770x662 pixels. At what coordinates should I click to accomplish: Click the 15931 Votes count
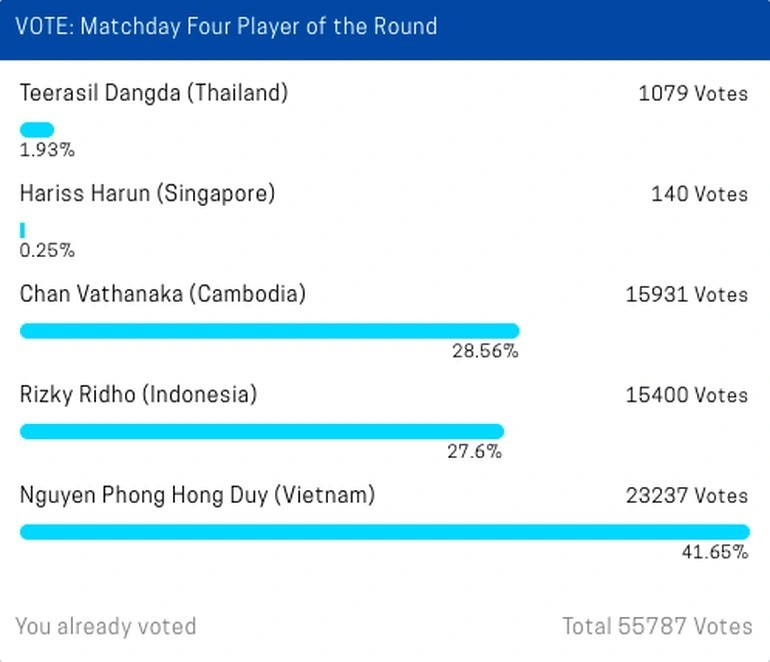pos(687,295)
